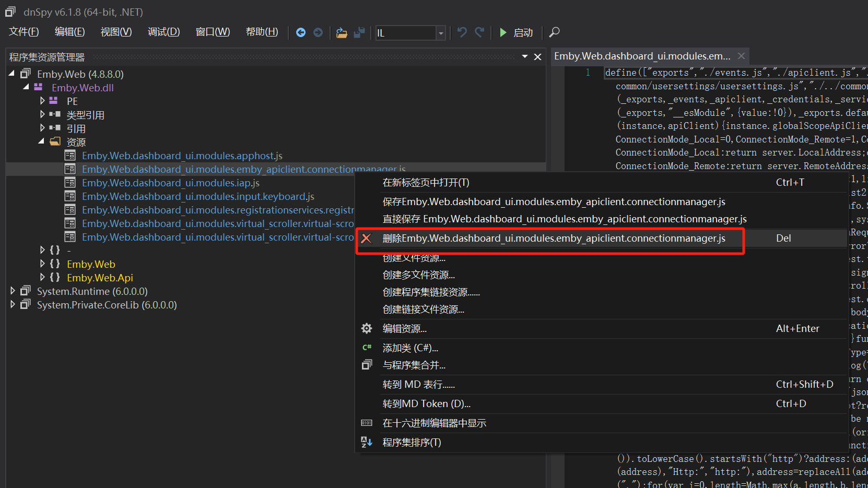The image size is (868, 488).
Task: Click the red X delete icon
Action: [x=367, y=239]
